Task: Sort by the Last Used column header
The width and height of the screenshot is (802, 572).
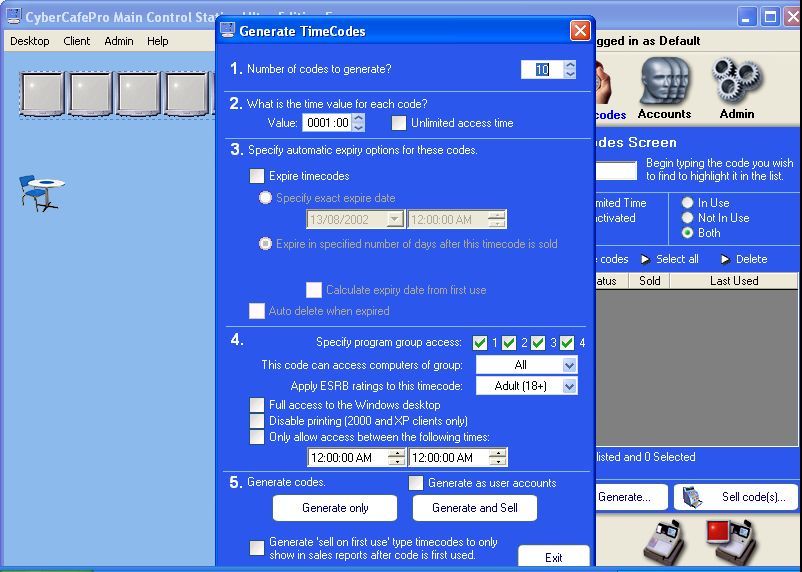Action: click(x=734, y=281)
